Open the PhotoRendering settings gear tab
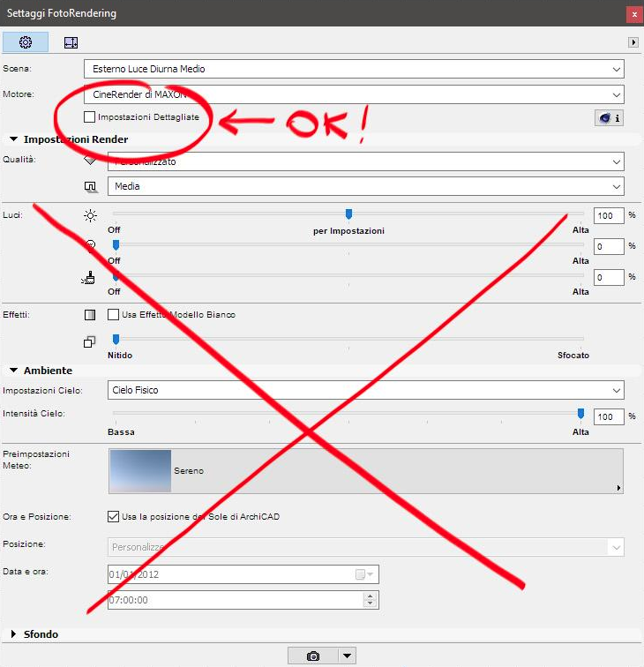 [x=26, y=41]
